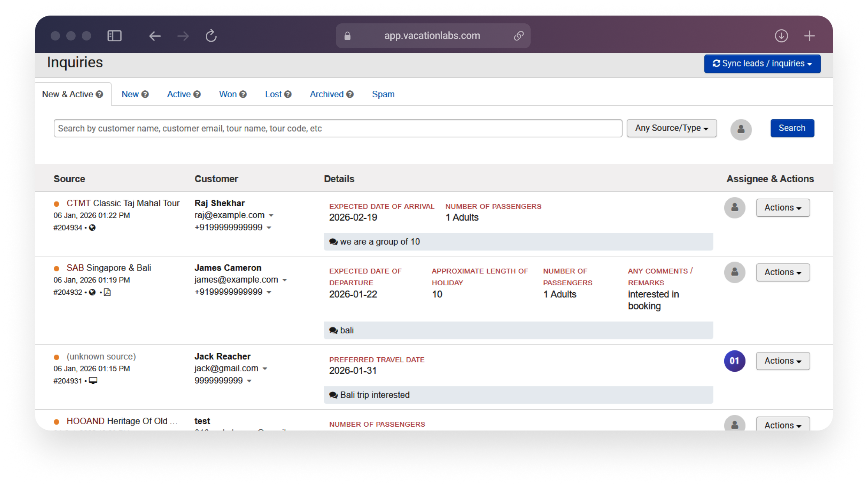Expand Jack Reacher's phone number dropdown
Screen dimensions: 868x485
(x=249, y=381)
